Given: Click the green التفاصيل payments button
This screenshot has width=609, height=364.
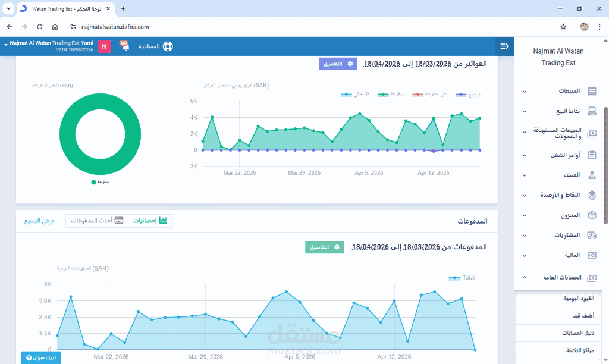Looking at the screenshot, I should (x=324, y=247).
